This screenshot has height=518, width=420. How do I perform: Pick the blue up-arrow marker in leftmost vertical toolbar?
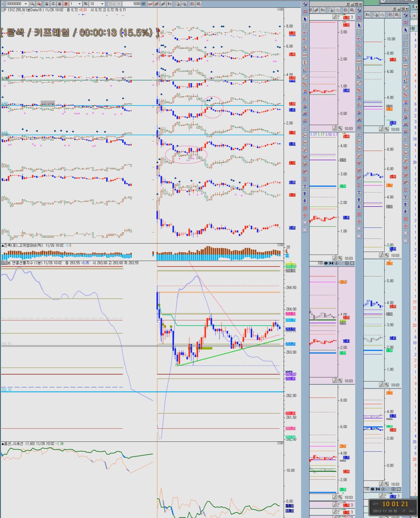point(305,194)
